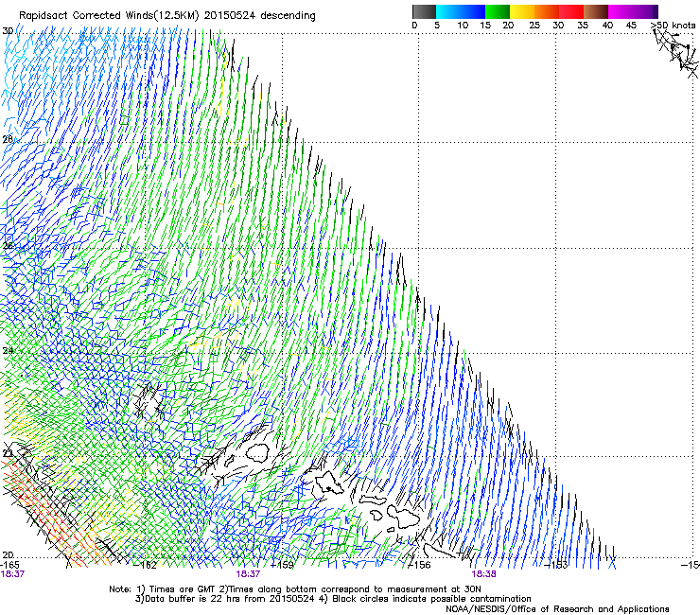
Task: Click the legend label '25'
Action: point(534,26)
